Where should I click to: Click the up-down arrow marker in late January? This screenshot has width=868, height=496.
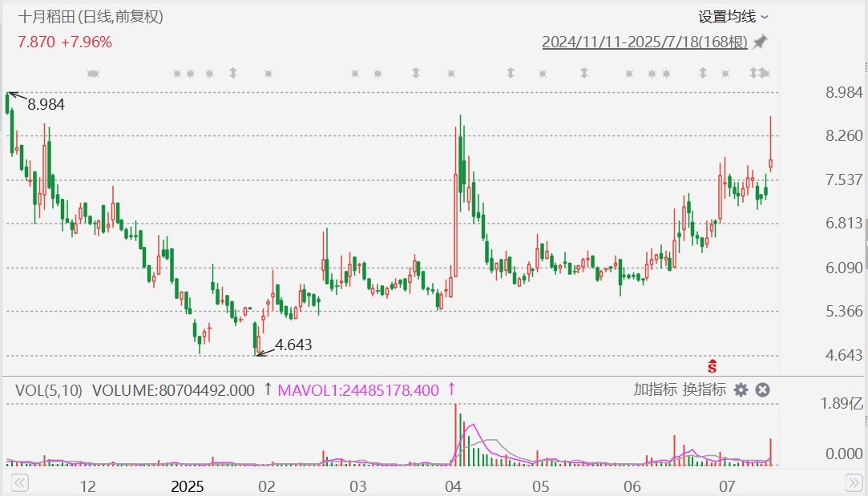click(x=233, y=73)
